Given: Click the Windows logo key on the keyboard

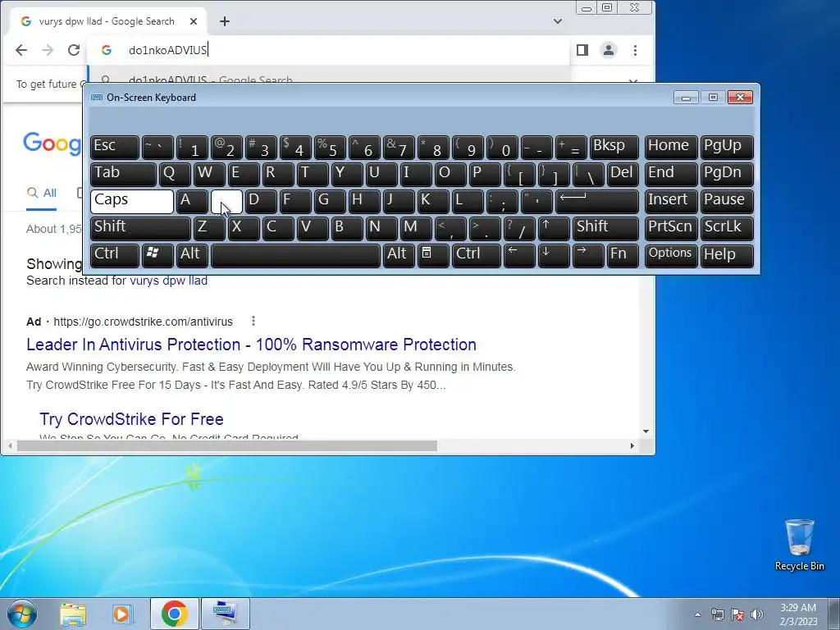Looking at the screenshot, I should tap(157, 256).
